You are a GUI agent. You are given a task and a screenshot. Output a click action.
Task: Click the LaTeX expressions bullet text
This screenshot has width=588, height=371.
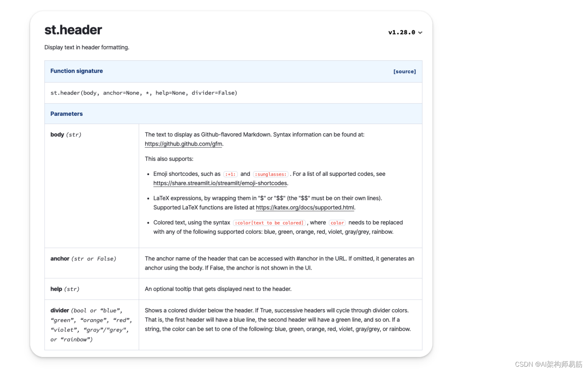268,203
